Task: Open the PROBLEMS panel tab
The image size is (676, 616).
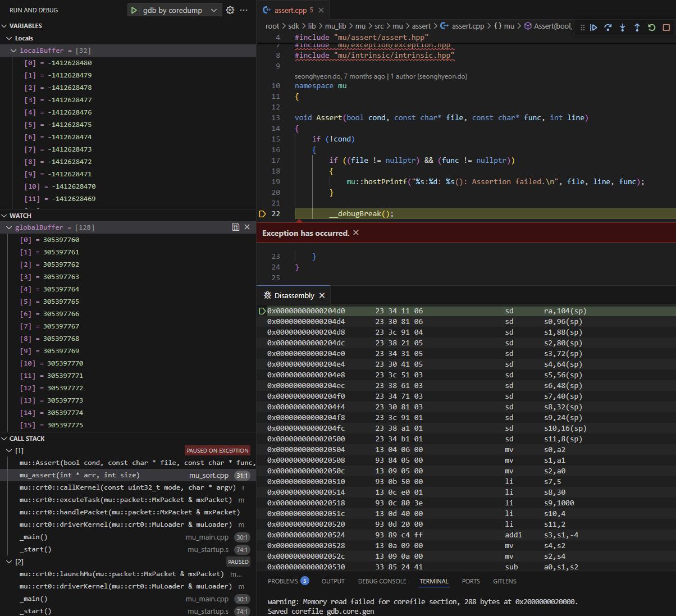Action: point(282,581)
